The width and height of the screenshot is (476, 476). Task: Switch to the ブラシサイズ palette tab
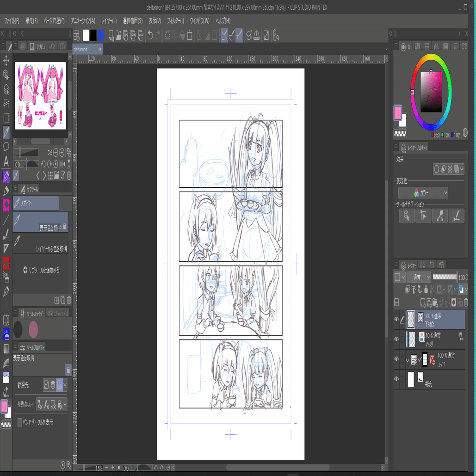coord(58,314)
